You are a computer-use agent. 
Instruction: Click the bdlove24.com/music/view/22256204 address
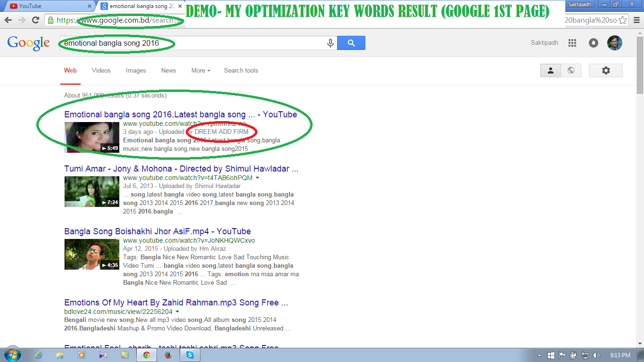pyautogui.click(x=118, y=312)
